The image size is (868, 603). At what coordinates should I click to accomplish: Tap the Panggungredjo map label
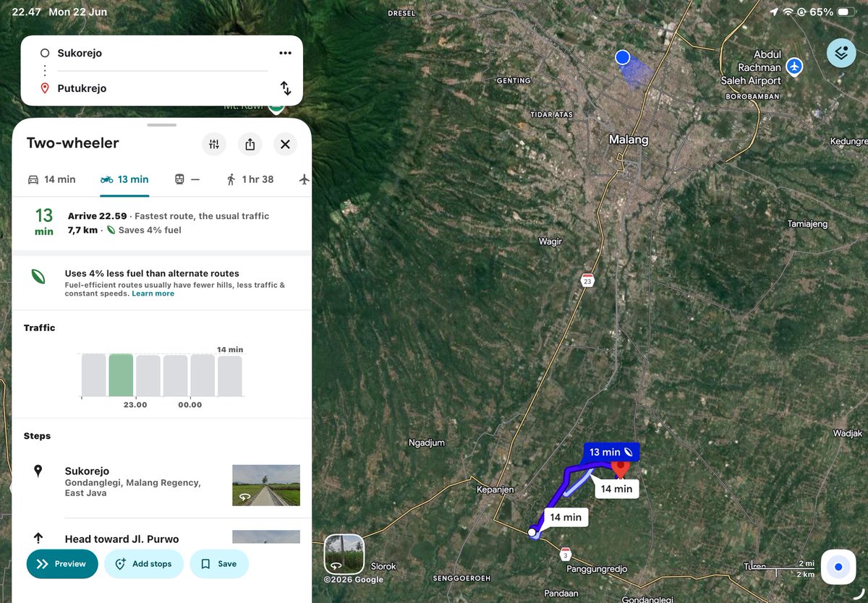tap(597, 568)
